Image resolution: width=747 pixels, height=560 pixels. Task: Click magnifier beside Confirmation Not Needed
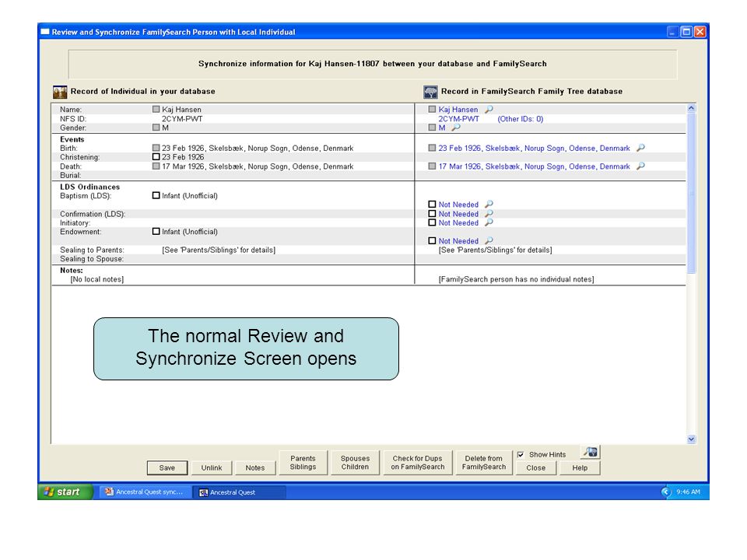[x=489, y=214]
